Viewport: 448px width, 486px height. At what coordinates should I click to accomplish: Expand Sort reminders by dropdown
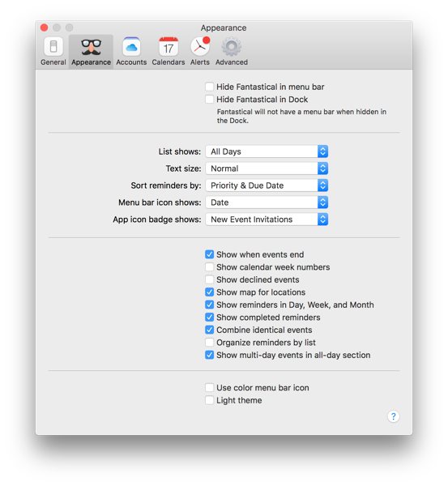(x=267, y=185)
